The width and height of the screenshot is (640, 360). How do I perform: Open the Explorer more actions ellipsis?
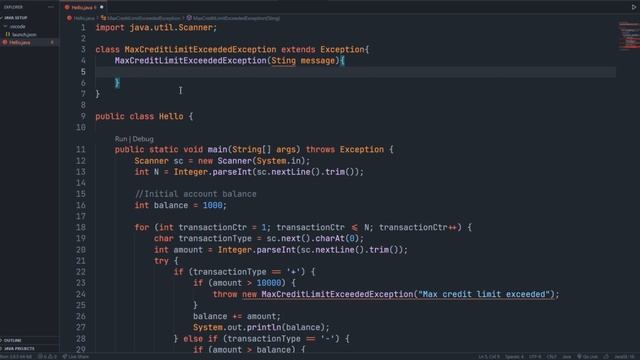click(51, 7)
